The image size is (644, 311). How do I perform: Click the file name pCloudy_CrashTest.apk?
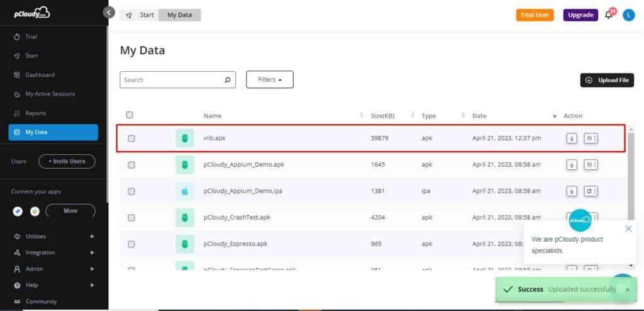pos(237,218)
